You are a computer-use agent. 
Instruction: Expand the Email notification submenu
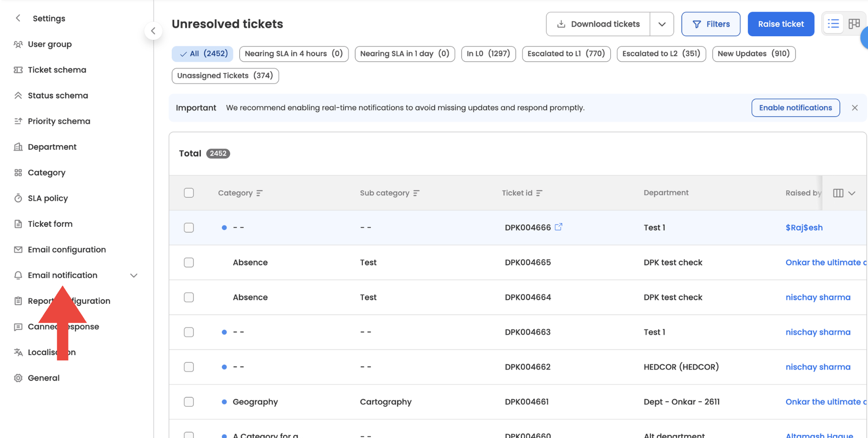134,275
